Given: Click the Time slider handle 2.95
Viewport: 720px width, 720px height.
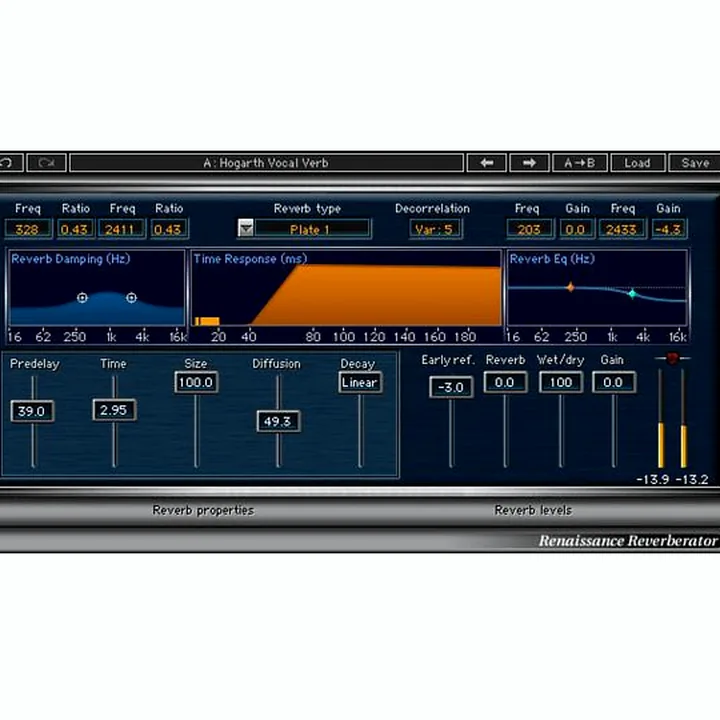Looking at the screenshot, I should pos(114,410).
